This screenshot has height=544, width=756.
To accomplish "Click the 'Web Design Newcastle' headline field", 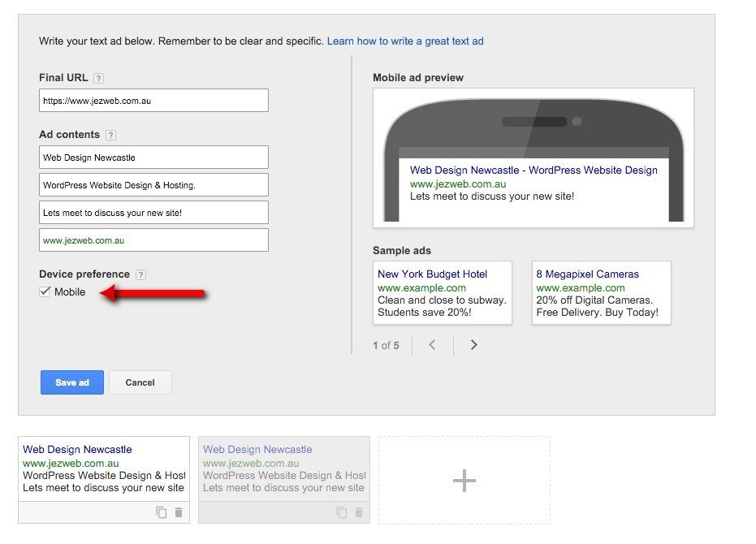I will coord(153,157).
